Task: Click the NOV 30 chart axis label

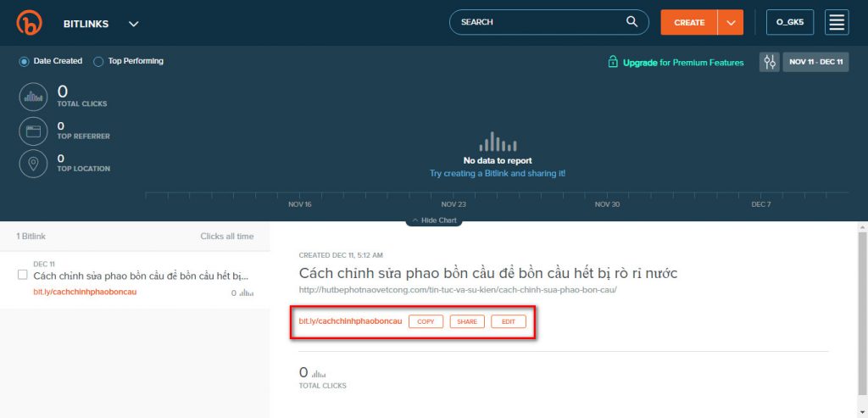Action: (607, 204)
